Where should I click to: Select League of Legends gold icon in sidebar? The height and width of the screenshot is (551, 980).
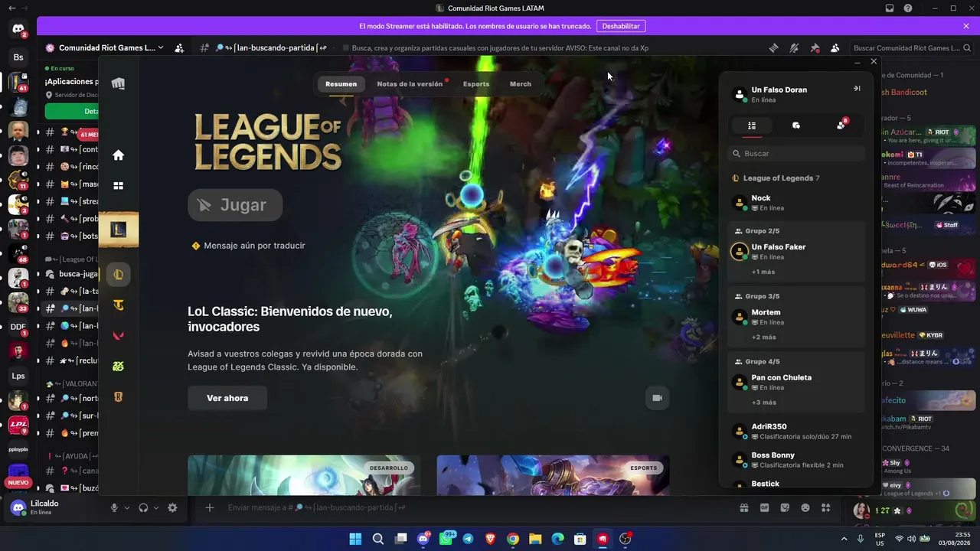(x=118, y=274)
